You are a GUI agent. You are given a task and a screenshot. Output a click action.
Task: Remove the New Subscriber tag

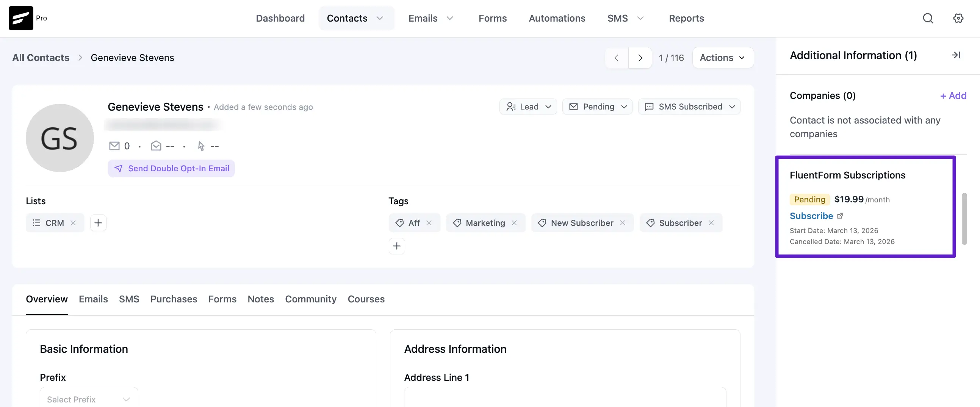pyautogui.click(x=622, y=223)
